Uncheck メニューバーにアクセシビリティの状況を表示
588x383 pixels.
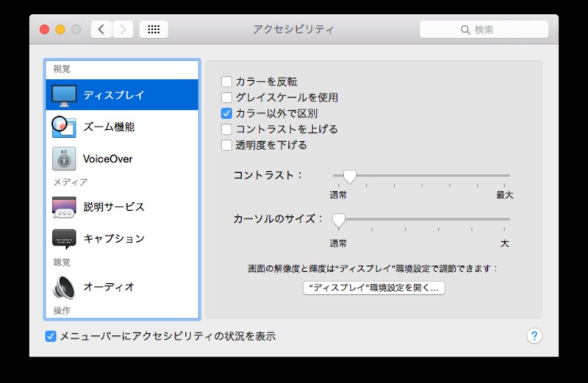(x=51, y=336)
